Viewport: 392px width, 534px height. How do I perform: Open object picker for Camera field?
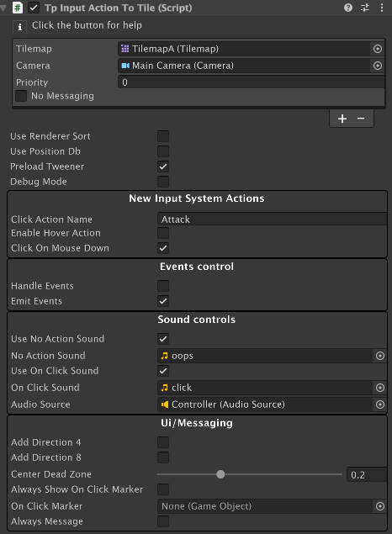pyautogui.click(x=378, y=66)
